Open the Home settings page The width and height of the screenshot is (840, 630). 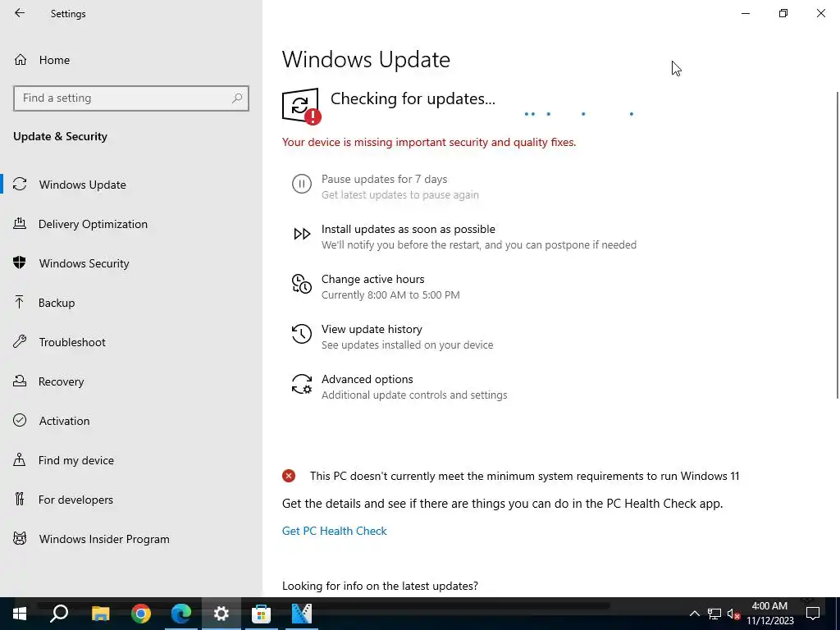tap(54, 60)
